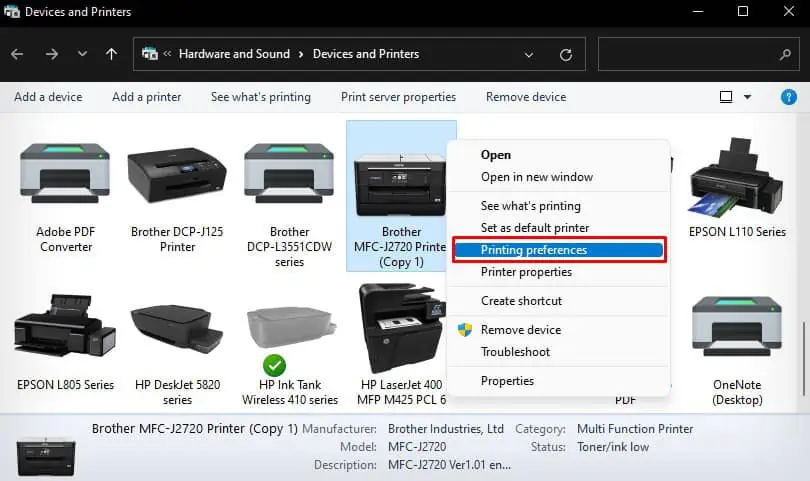Open the view options dropdown arrow

747,97
